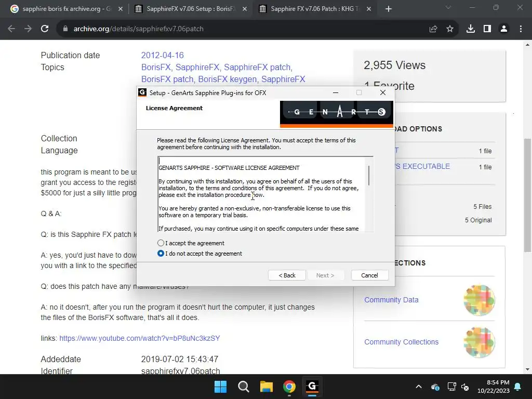Viewport: 532px width, 399px height.
Task: Click the 'License Agreement' heading in setup
Action: (174, 108)
